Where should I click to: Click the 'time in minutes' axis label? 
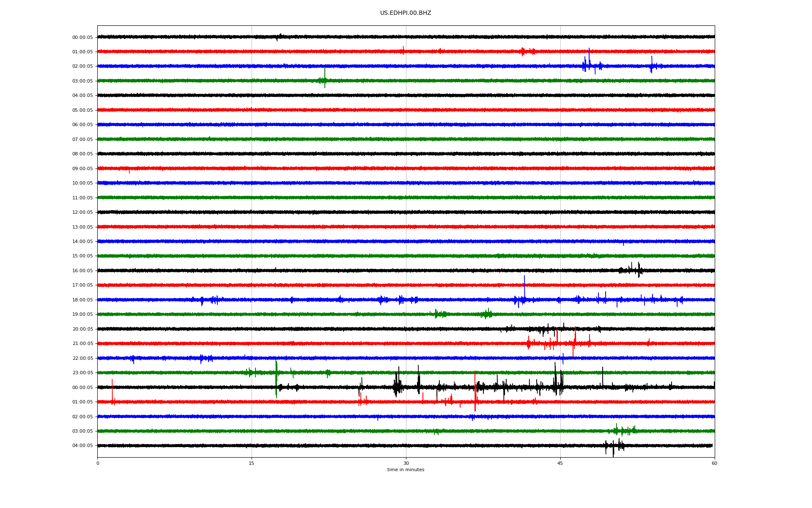(406, 470)
